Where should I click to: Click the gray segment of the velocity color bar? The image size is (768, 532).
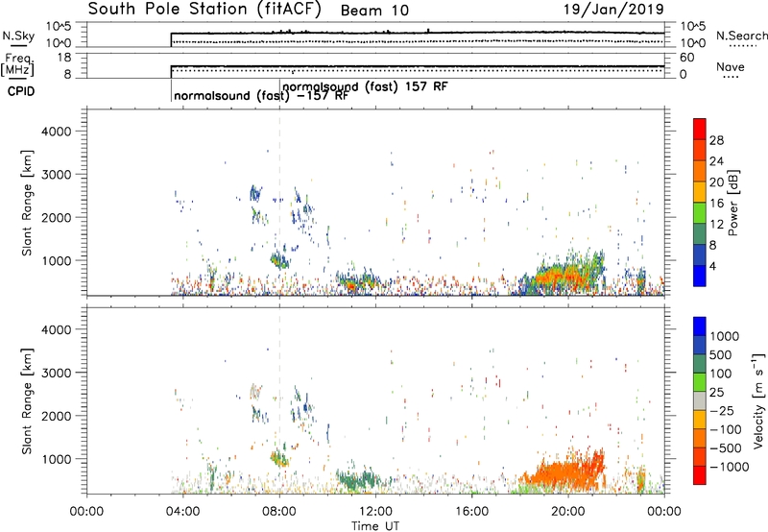700,400
